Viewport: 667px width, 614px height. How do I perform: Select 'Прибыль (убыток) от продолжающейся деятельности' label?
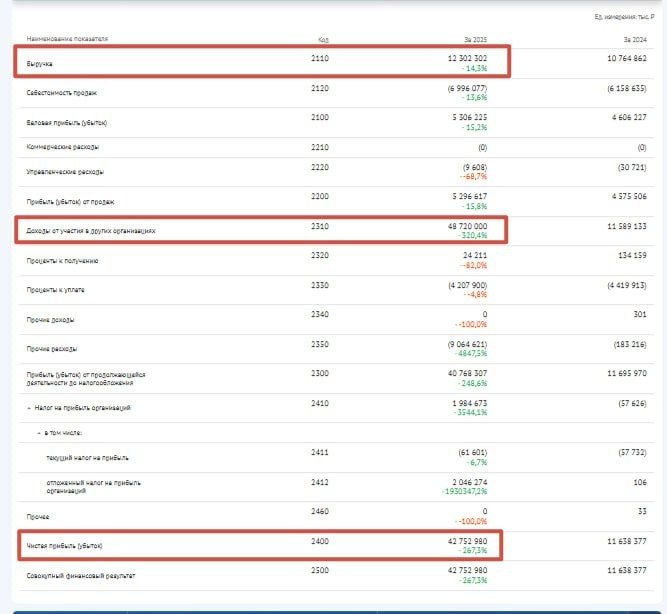pyautogui.click(x=86, y=379)
